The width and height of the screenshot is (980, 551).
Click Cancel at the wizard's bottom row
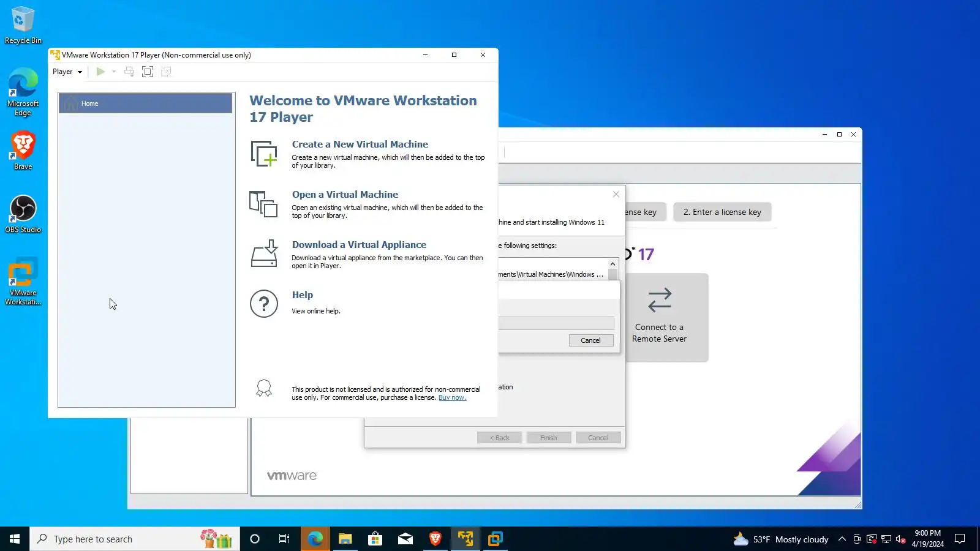pyautogui.click(x=598, y=438)
